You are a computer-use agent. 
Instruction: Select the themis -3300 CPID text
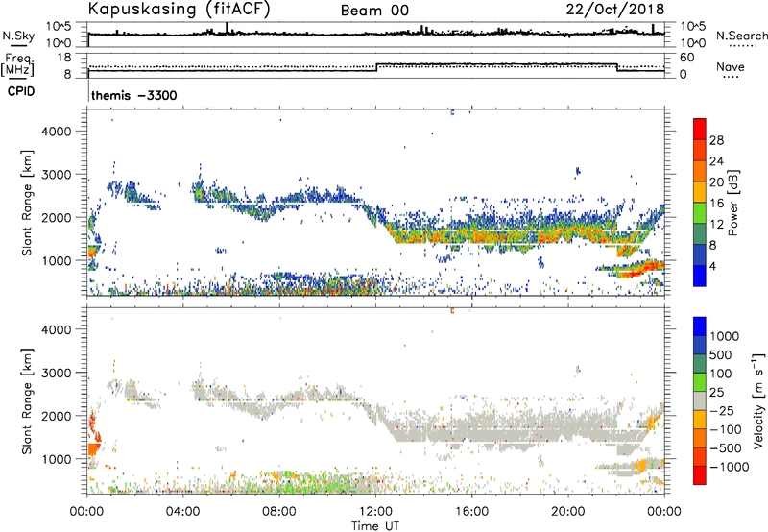[x=133, y=95]
